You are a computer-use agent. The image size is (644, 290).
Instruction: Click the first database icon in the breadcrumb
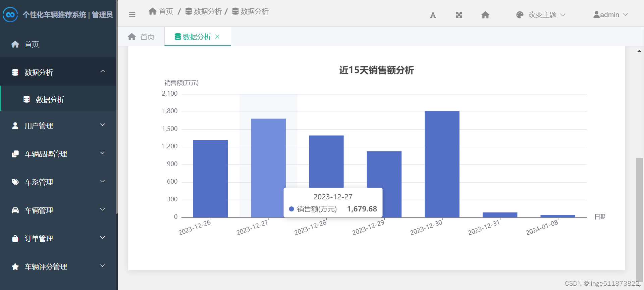(x=189, y=11)
